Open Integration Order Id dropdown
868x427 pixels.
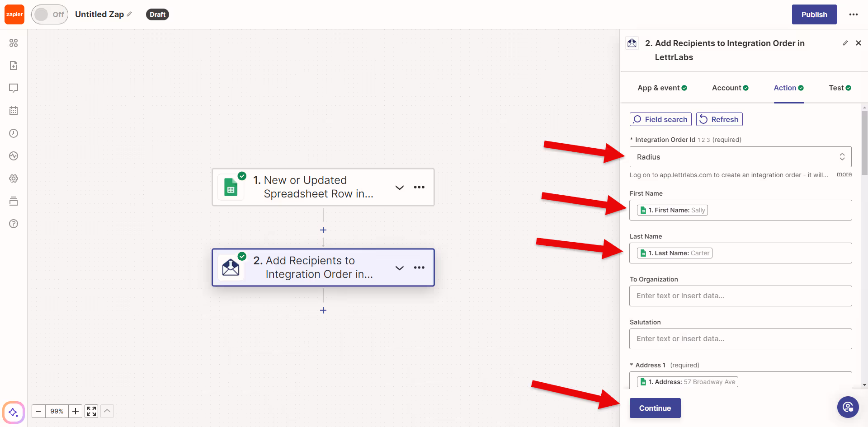tap(741, 157)
